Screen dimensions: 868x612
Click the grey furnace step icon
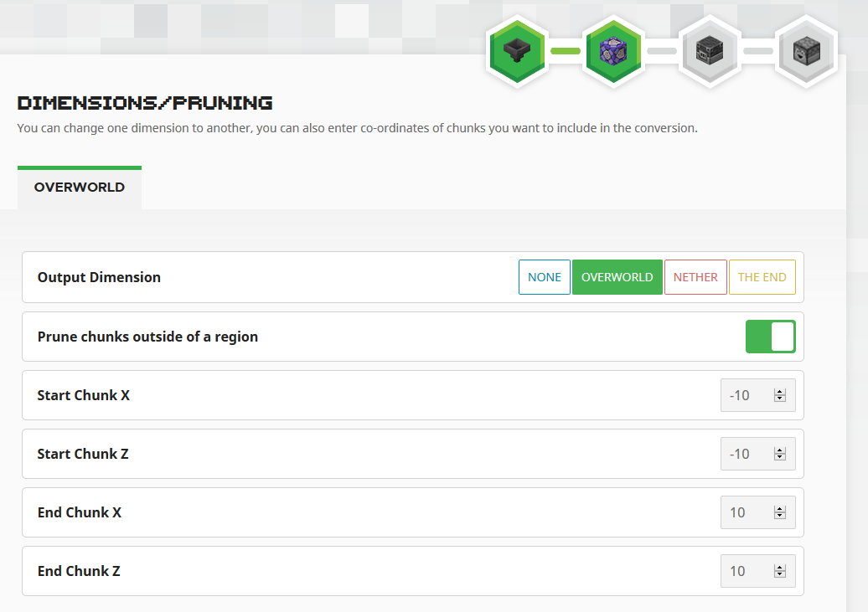709,51
